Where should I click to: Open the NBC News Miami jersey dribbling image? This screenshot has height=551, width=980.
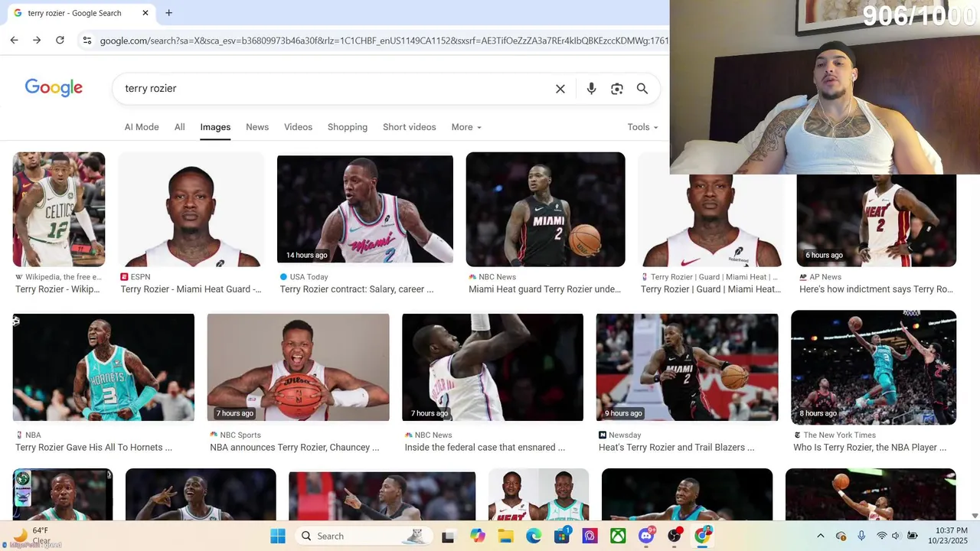click(545, 209)
